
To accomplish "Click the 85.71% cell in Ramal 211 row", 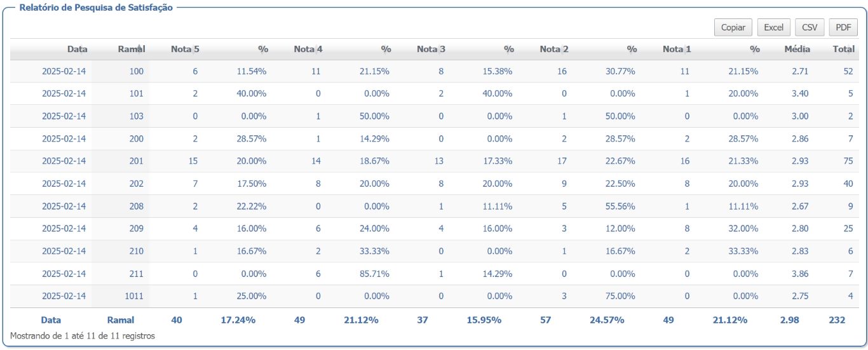I will (x=374, y=274).
